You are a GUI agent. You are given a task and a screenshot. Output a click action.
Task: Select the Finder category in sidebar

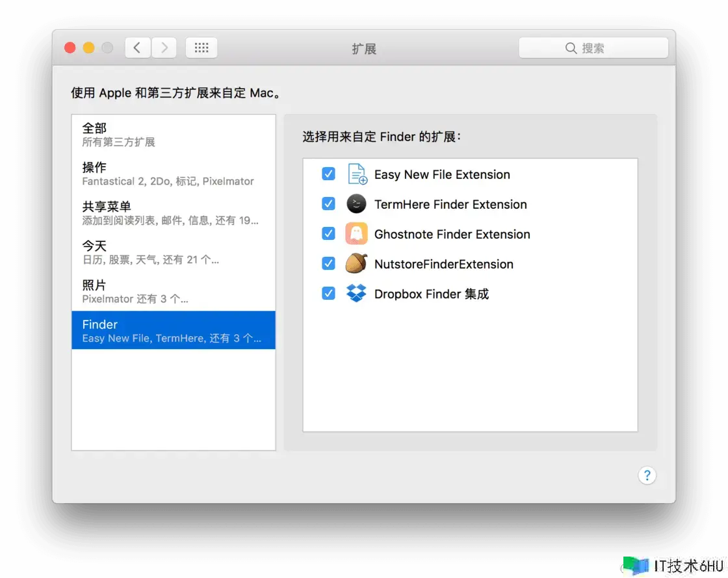tap(174, 330)
